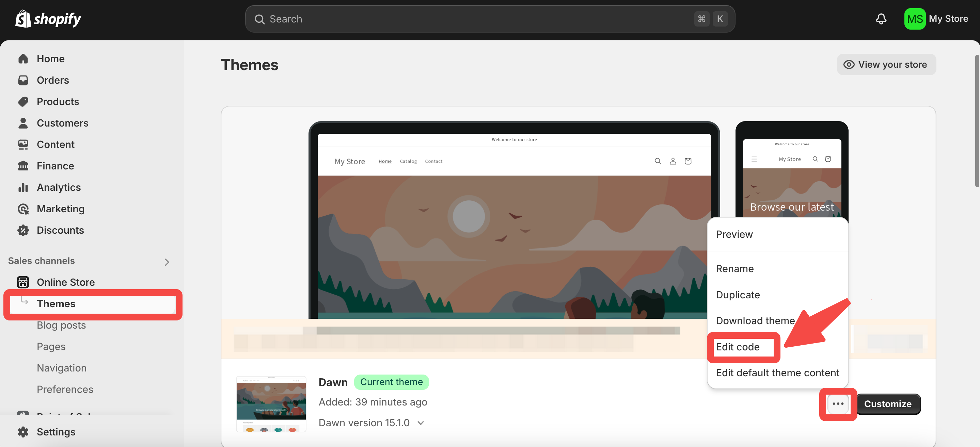This screenshot has width=980, height=447.
Task: Open Analytics bar chart icon
Action: coord(23,187)
